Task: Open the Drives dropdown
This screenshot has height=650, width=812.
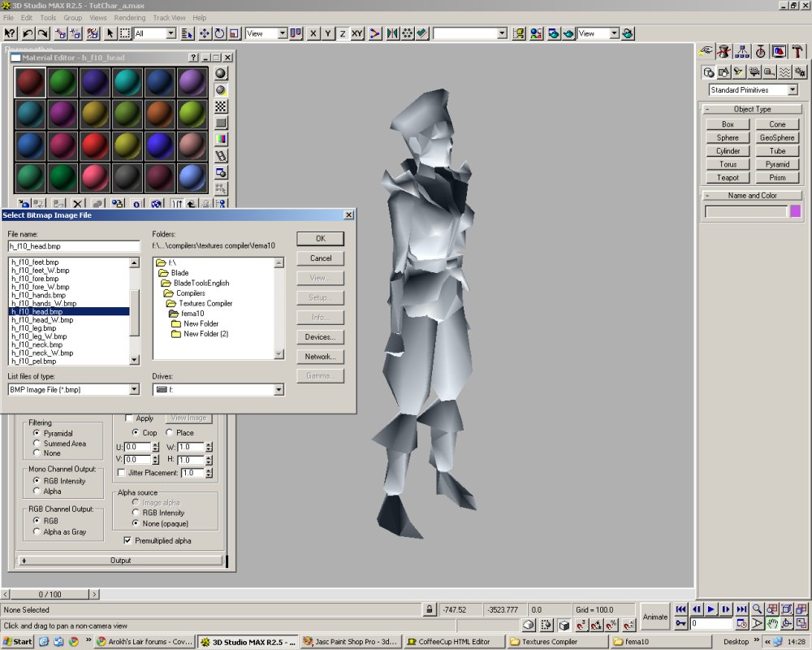Action: point(279,389)
